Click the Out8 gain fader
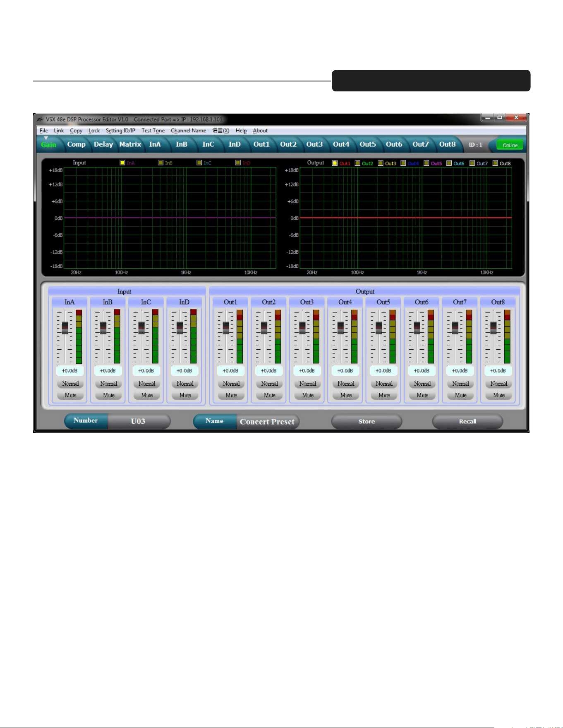 (494, 328)
